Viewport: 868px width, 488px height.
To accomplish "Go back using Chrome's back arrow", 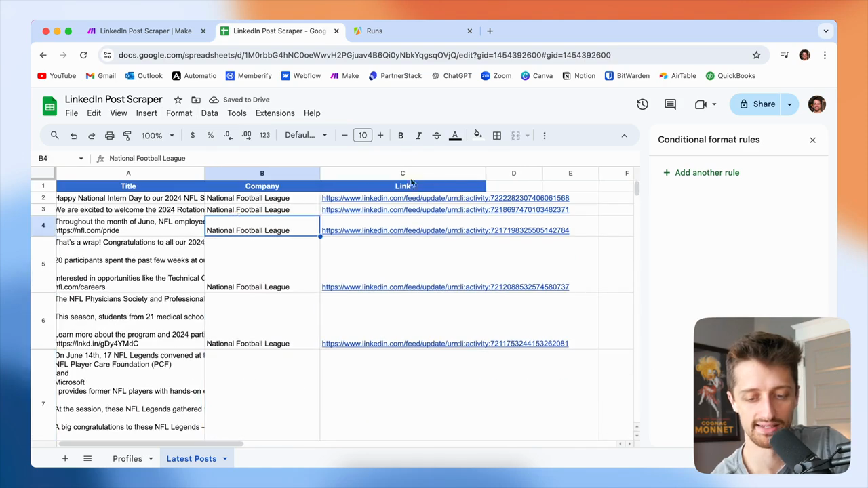I will pyautogui.click(x=43, y=55).
